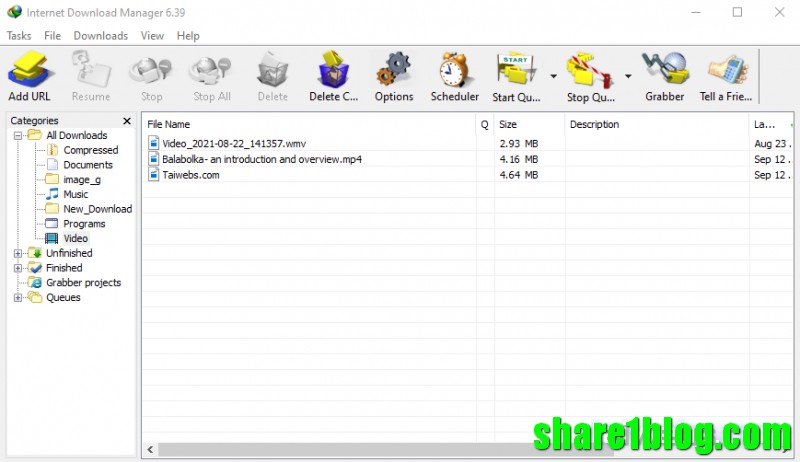Expand the Queues tree node

coord(18,298)
